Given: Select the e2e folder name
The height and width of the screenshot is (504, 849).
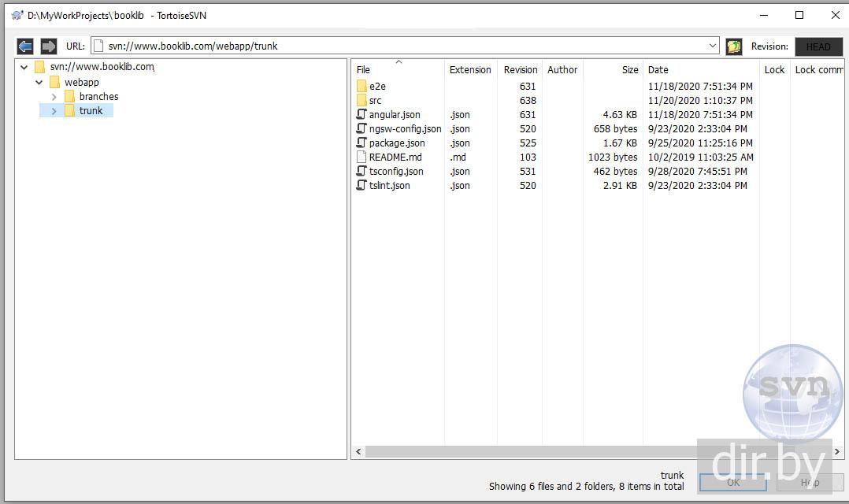Looking at the screenshot, I should point(377,86).
